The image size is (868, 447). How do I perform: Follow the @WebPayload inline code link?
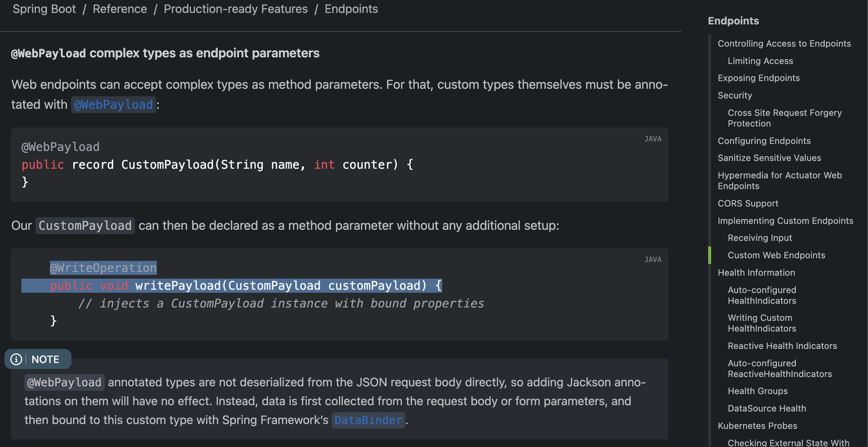point(113,105)
